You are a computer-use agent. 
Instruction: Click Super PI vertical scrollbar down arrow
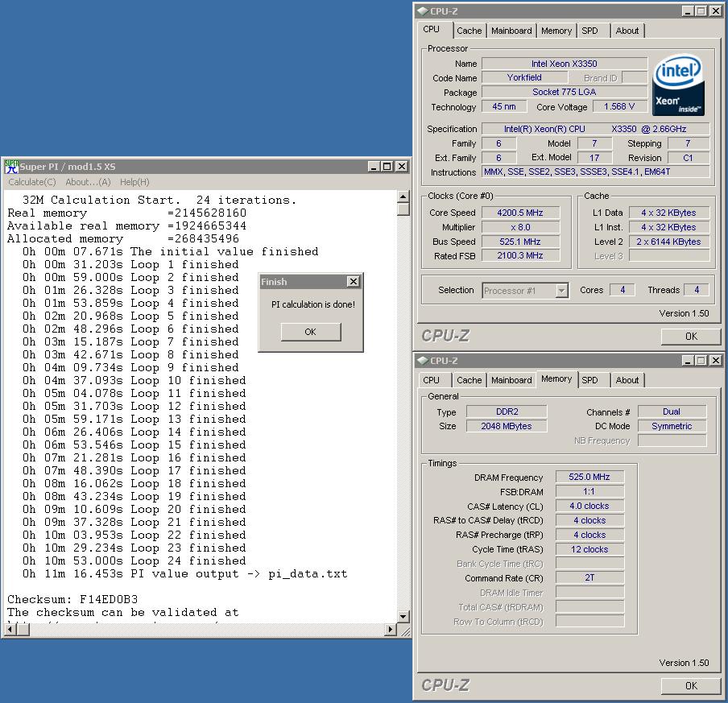point(403,617)
